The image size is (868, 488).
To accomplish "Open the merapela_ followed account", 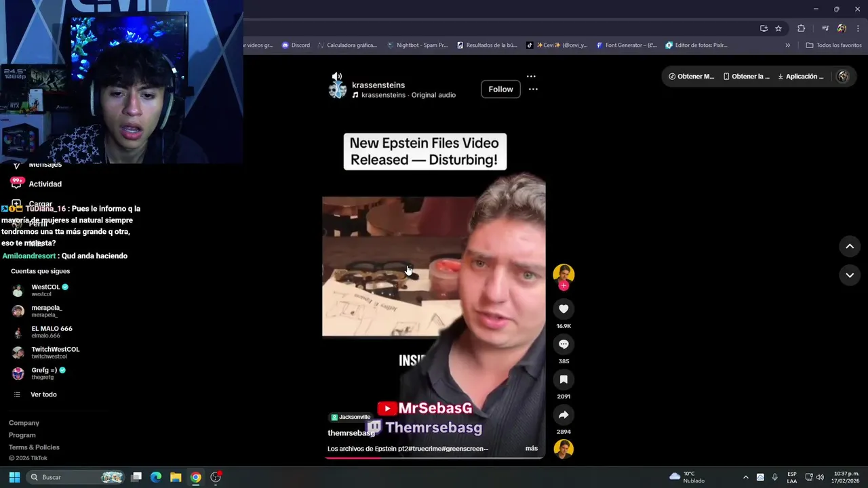I will 42,311.
